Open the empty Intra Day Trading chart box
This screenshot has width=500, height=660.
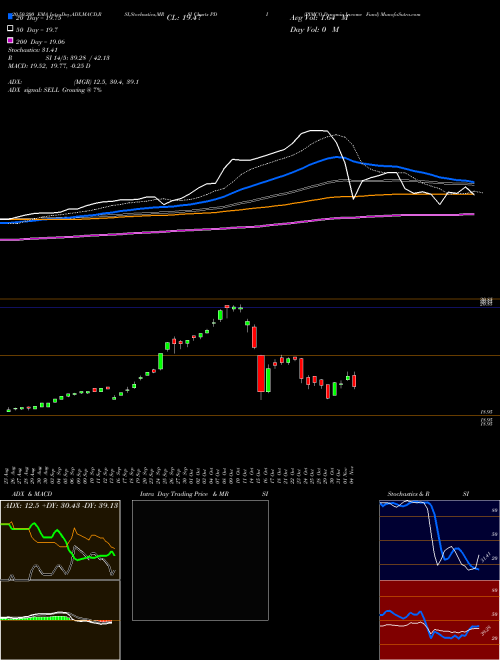coord(200,560)
